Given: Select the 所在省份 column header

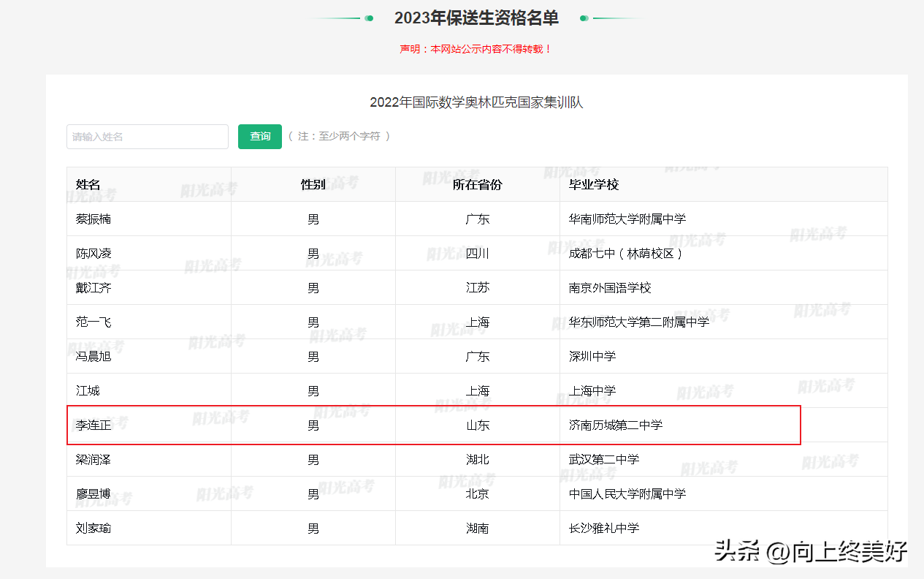Looking at the screenshot, I should tap(477, 185).
